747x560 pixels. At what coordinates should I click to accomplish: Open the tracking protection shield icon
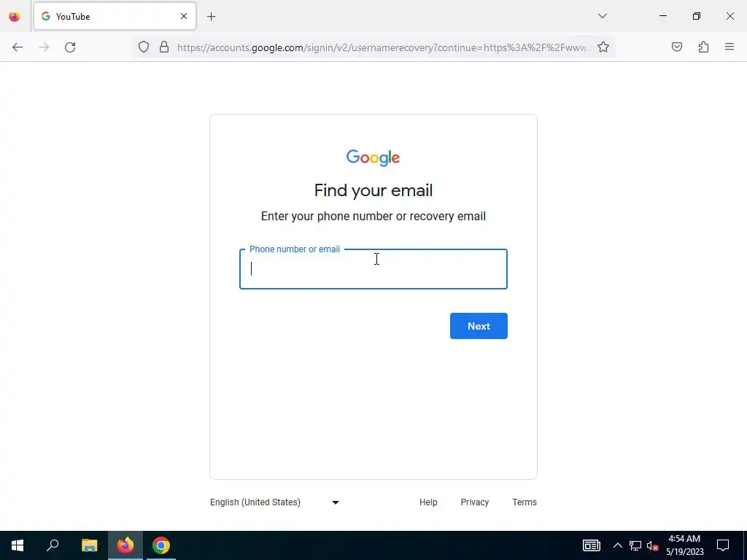coord(144,47)
